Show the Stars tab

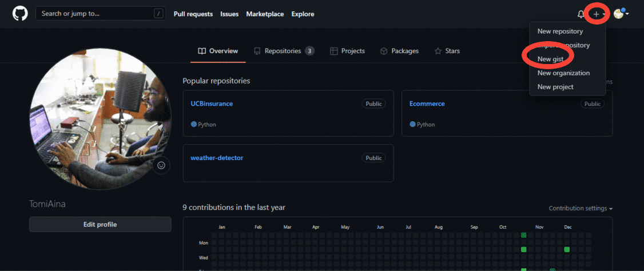click(x=447, y=51)
